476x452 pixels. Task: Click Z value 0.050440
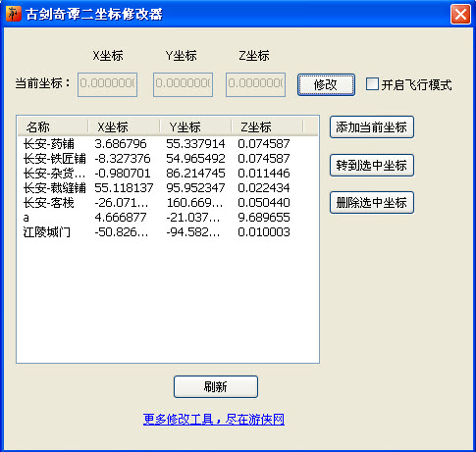264,203
